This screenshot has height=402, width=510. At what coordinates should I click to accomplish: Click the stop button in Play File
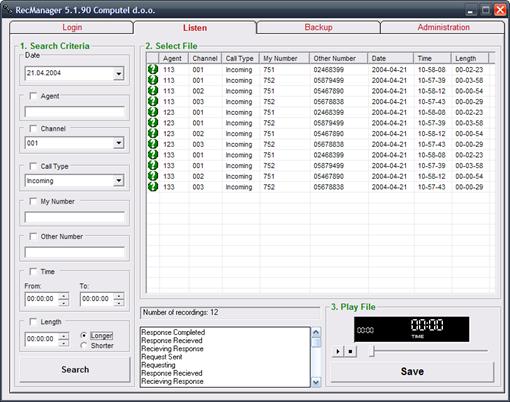(350, 351)
